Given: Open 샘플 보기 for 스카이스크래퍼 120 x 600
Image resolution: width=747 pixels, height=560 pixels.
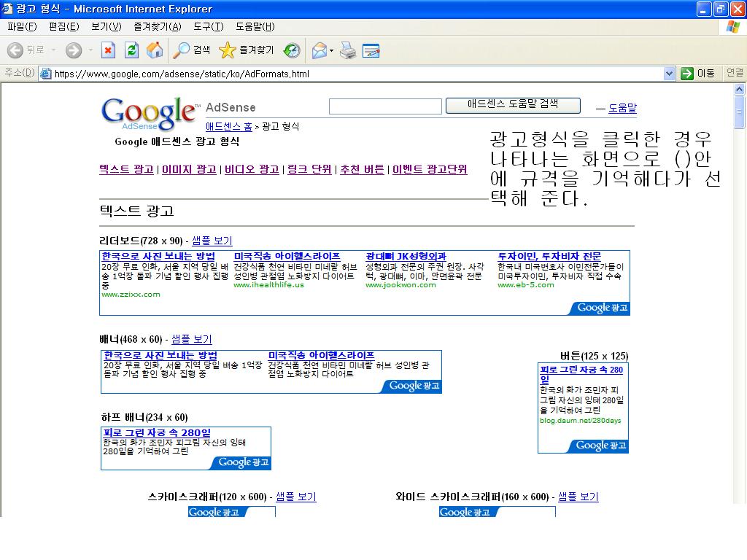Looking at the screenshot, I should pos(296,497).
